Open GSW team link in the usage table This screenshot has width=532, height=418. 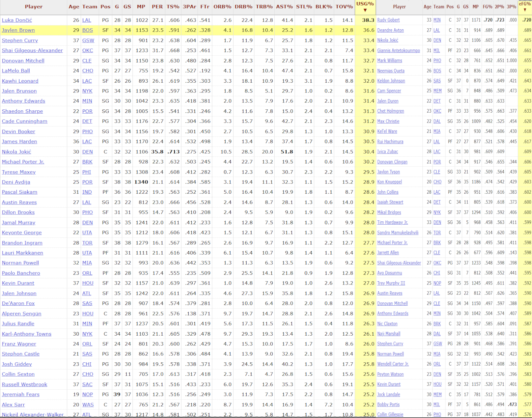[x=88, y=40]
